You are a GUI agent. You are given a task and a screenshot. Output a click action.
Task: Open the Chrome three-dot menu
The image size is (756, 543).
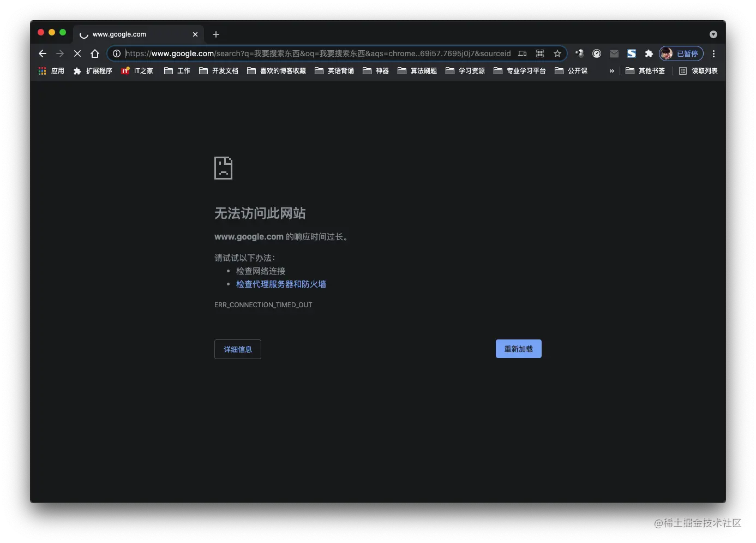click(x=713, y=53)
